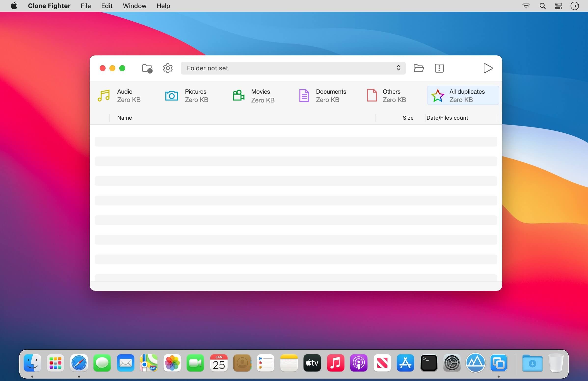
Task: Sort by Date/Files count column header
Action: [x=447, y=118]
